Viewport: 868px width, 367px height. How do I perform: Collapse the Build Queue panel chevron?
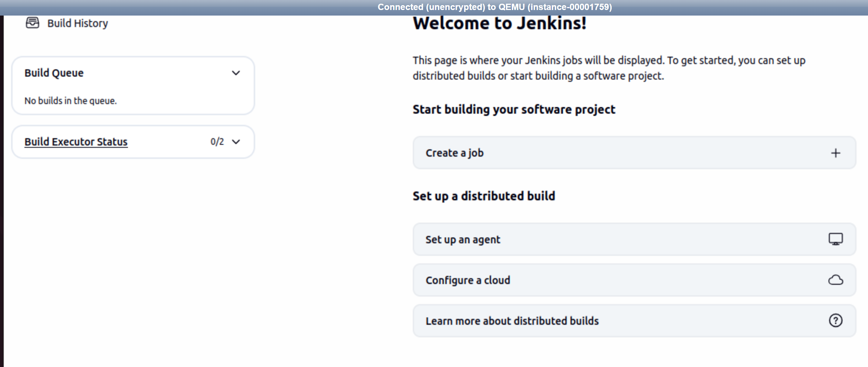(236, 73)
